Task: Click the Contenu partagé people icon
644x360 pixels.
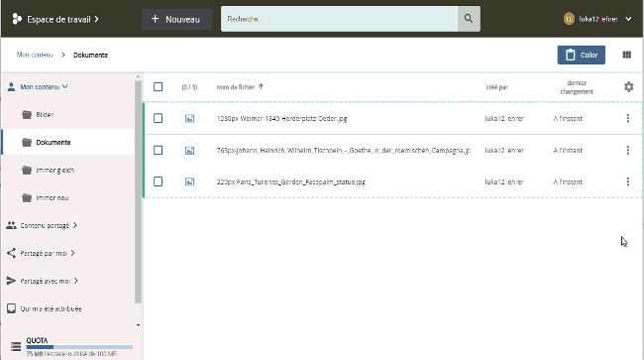Action: 11,225
